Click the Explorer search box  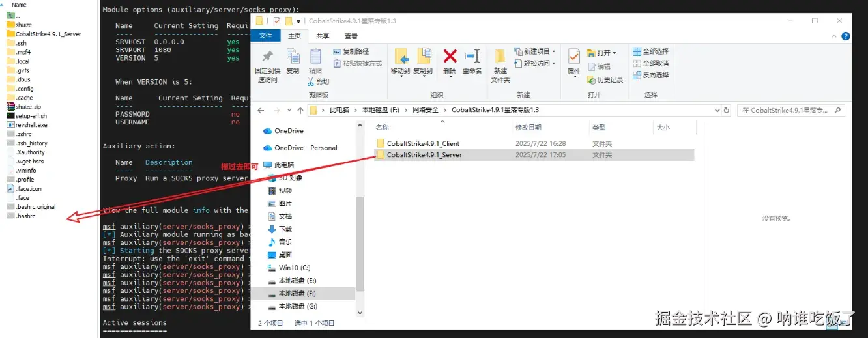click(x=790, y=110)
